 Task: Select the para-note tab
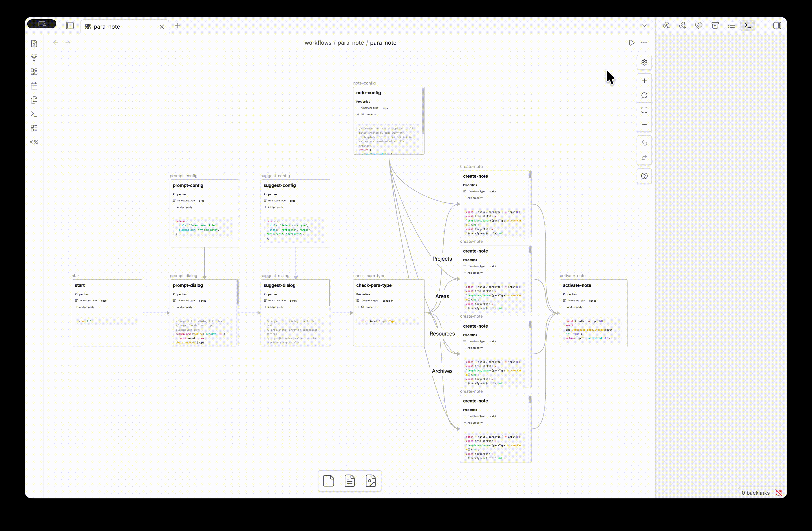(107, 27)
